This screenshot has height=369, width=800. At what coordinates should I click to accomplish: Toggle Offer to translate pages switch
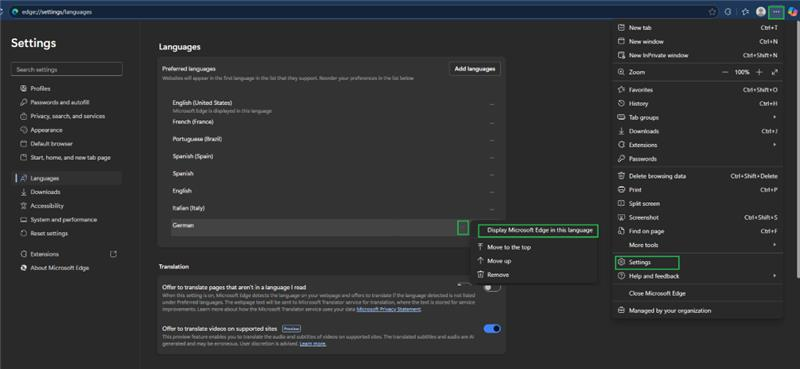492,287
